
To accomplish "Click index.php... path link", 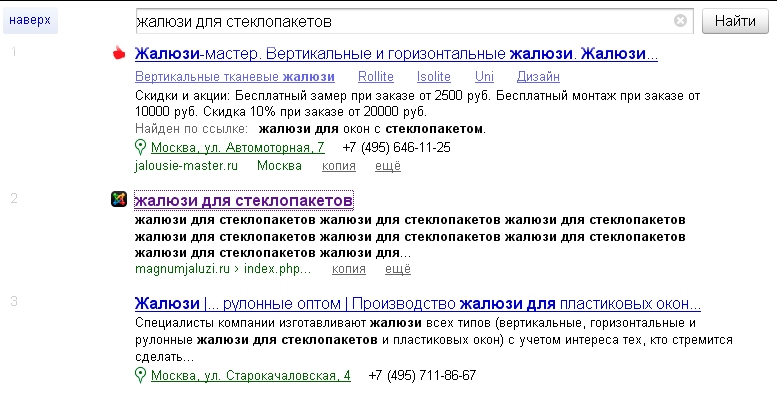I will coord(278,269).
